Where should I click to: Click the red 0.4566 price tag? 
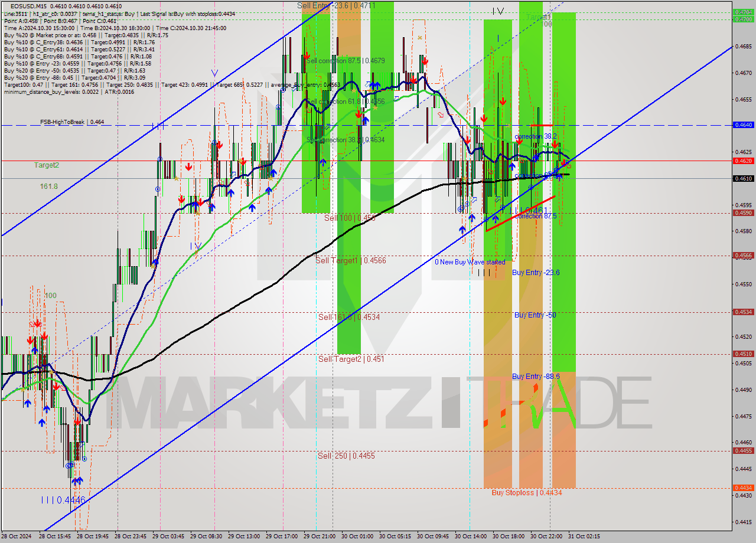click(743, 256)
